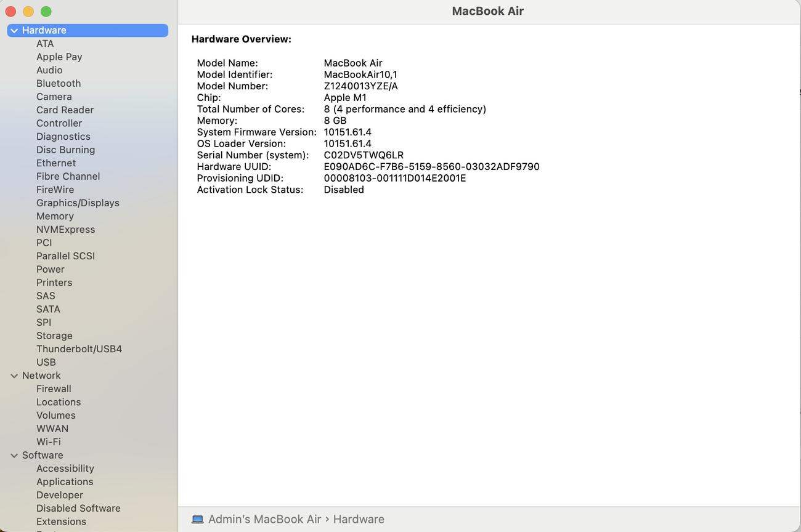The image size is (801, 532).
Task: Show Ethernet details
Action: (x=56, y=163)
